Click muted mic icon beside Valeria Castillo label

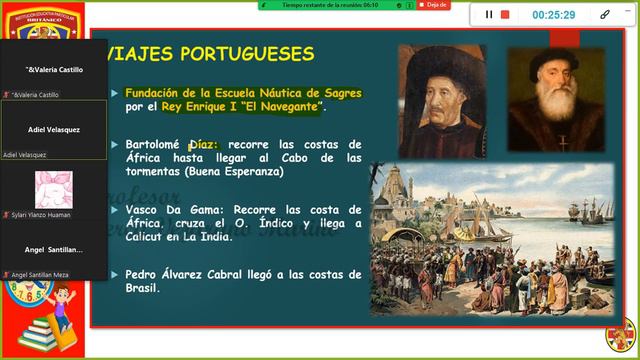6,95
